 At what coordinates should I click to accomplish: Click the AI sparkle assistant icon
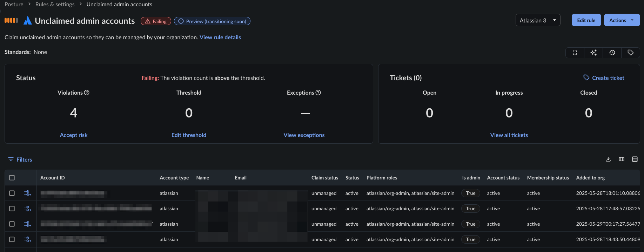[593, 53]
